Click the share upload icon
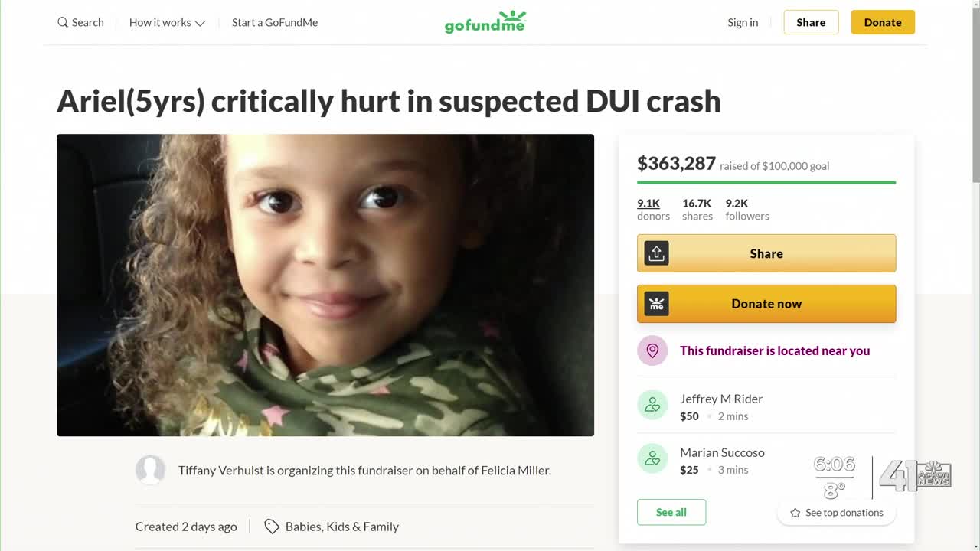980x551 pixels. (656, 253)
